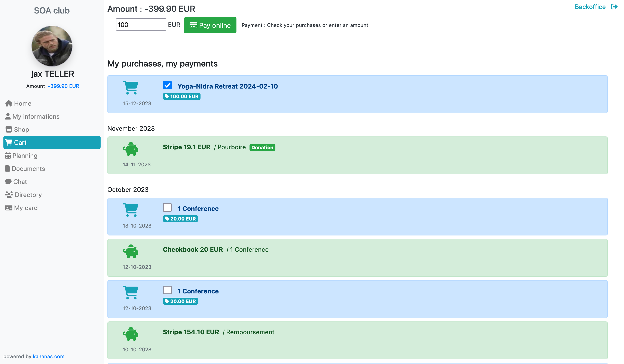Check the 13-10-2023 Conference checkbox
Screen dimensions: 624x364
167,207
